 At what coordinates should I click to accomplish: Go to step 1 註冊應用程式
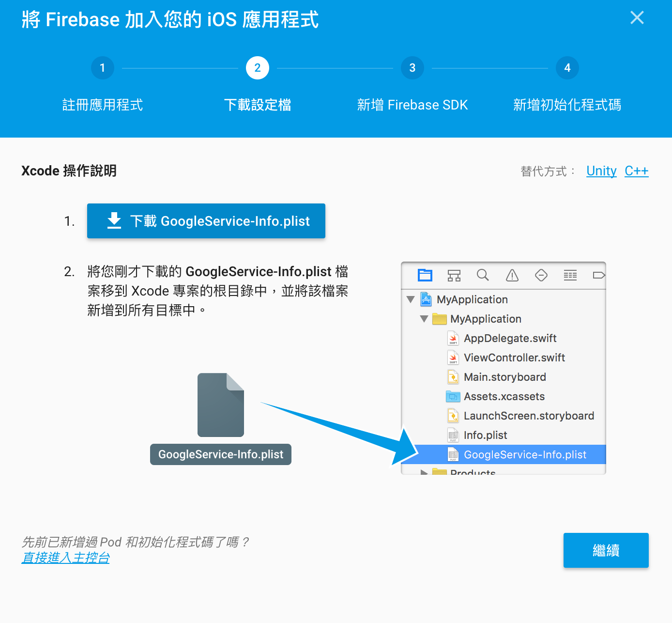pyautogui.click(x=103, y=68)
